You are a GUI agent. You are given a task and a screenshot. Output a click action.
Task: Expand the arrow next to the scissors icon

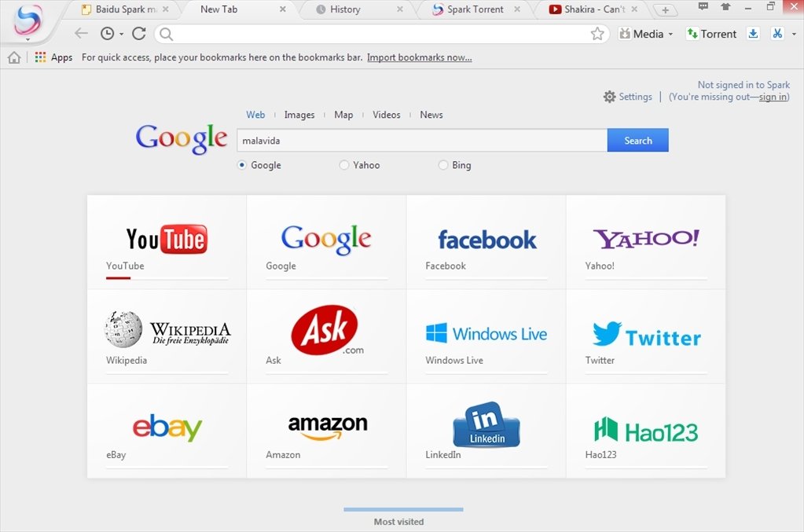pyautogui.click(x=794, y=35)
